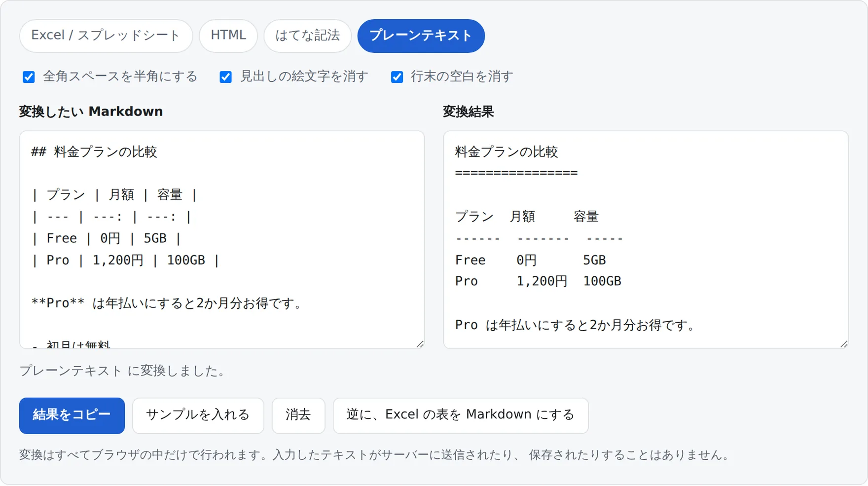Click the browser-only privacy notice text
Viewport: 868px width, 486px height.
point(375,455)
